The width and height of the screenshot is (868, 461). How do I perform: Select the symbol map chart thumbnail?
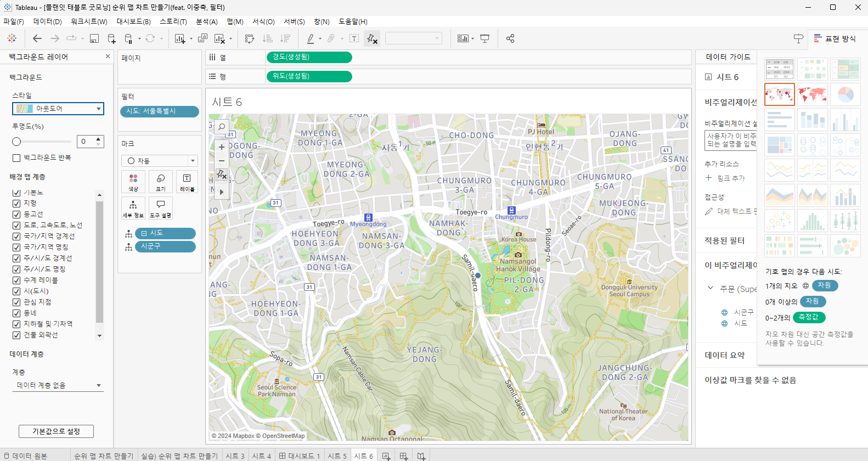point(779,94)
